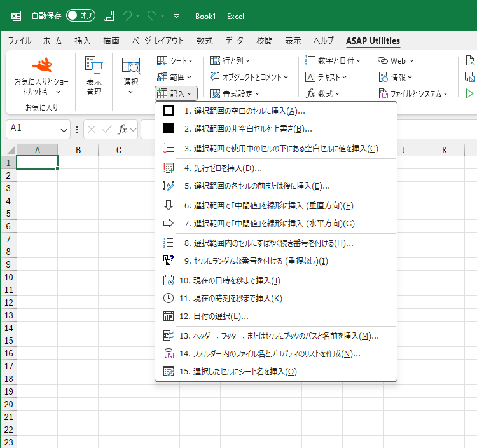
Task: Click the Save disk icon in title bar
Action: click(109, 16)
